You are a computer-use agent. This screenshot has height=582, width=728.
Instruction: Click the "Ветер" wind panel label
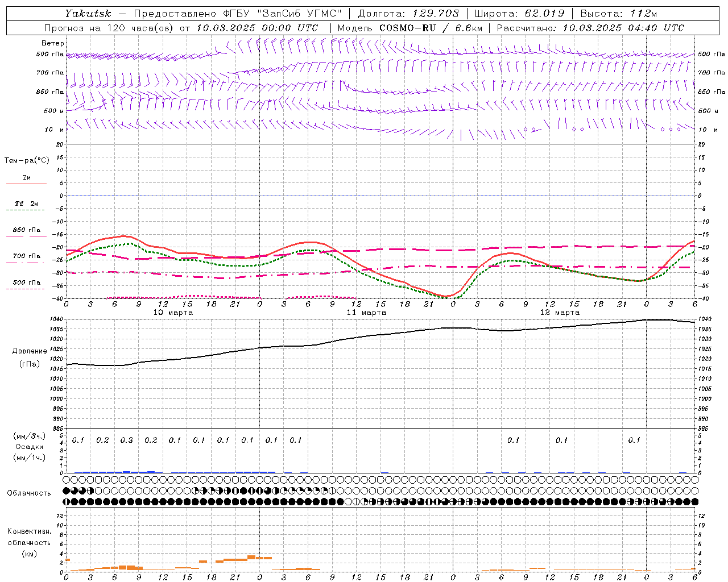[x=53, y=43]
